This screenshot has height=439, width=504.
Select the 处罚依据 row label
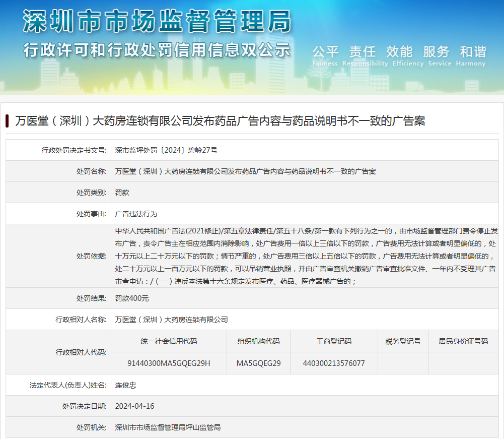coord(91,256)
